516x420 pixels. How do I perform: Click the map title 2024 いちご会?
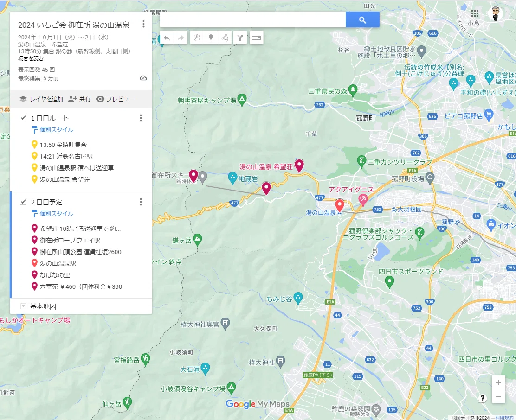click(74, 25)
